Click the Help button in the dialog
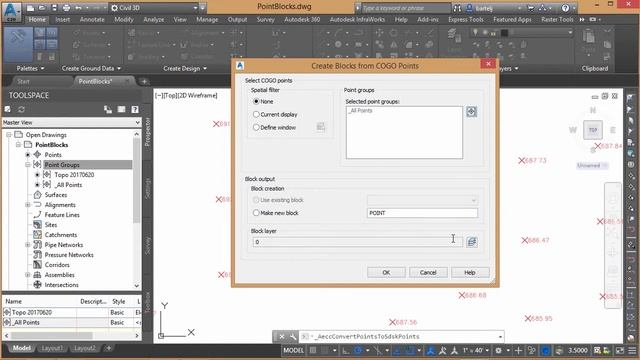640x360 pixels. (470, 272)
